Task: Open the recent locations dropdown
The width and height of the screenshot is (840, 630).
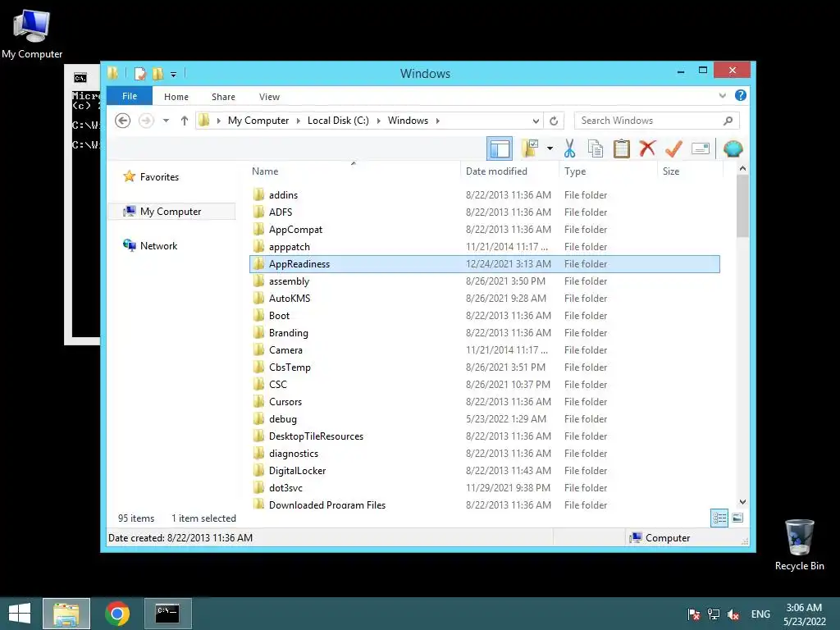Action: pyautogui.click(x=166, y=121)
